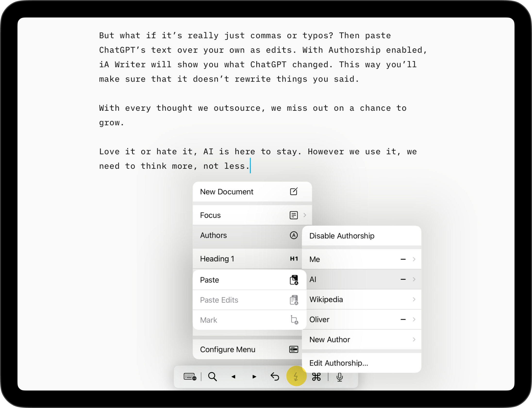Tap the forward navigation arrow control

pyautogui.click(x=254, y=377)
